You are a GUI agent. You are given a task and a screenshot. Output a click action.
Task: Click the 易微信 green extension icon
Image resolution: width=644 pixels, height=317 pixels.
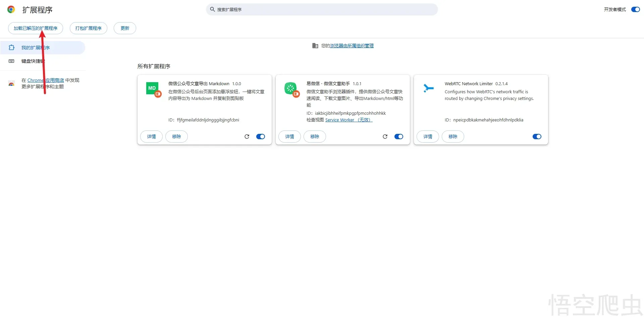coord(291,89)
